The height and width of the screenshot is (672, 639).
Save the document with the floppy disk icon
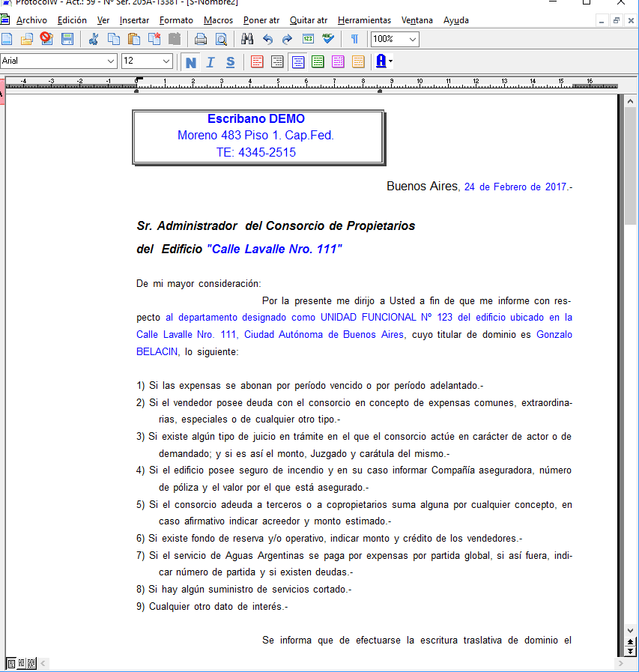67,39
